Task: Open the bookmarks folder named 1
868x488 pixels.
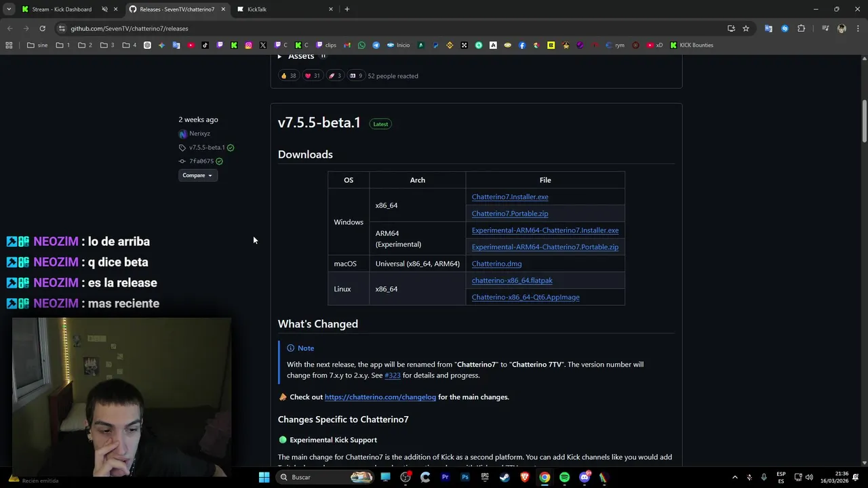Action: [63, 45]
